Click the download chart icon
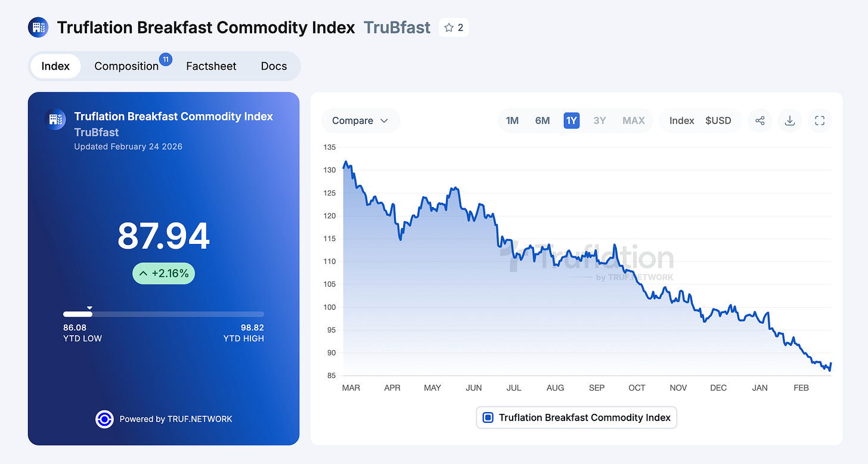Viewport: 868px width, 464px height. click(790, 120)
